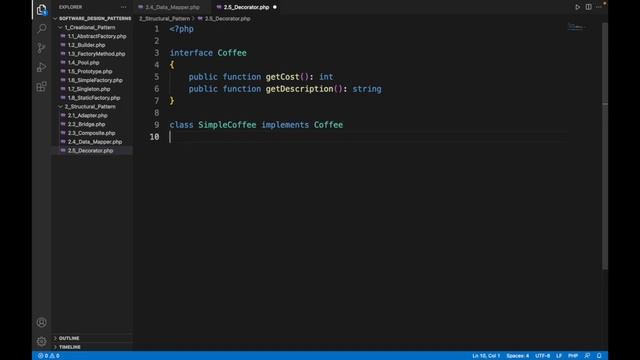Viewport: 640px width, 360px height.
Task: Show notifications via bell icon
Action: pyautogui.click(x=599, y=356)
